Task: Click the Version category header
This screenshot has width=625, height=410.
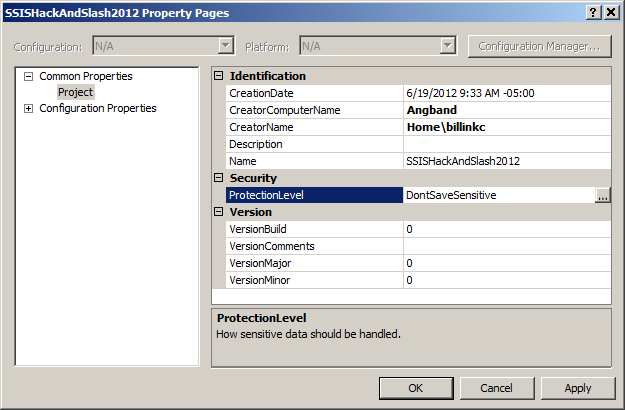Action: (250, 212)
